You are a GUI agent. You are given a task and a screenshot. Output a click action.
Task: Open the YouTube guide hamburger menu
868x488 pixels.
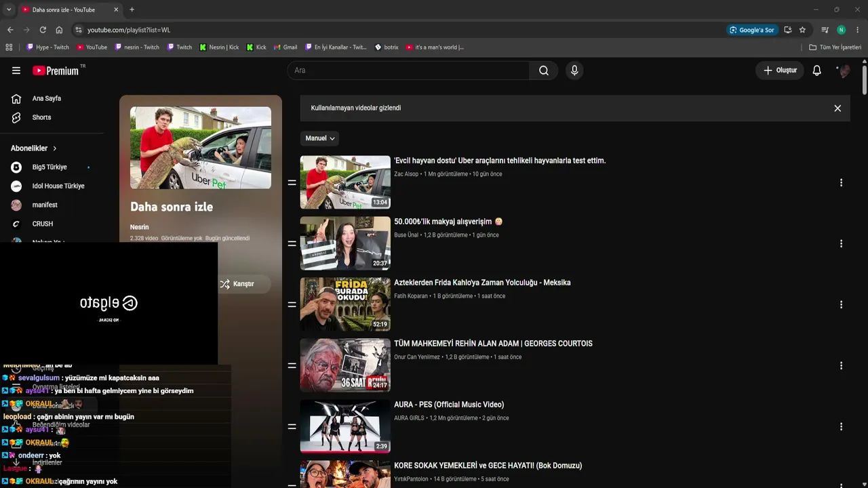pyautogui.click(x=16, y=70)
